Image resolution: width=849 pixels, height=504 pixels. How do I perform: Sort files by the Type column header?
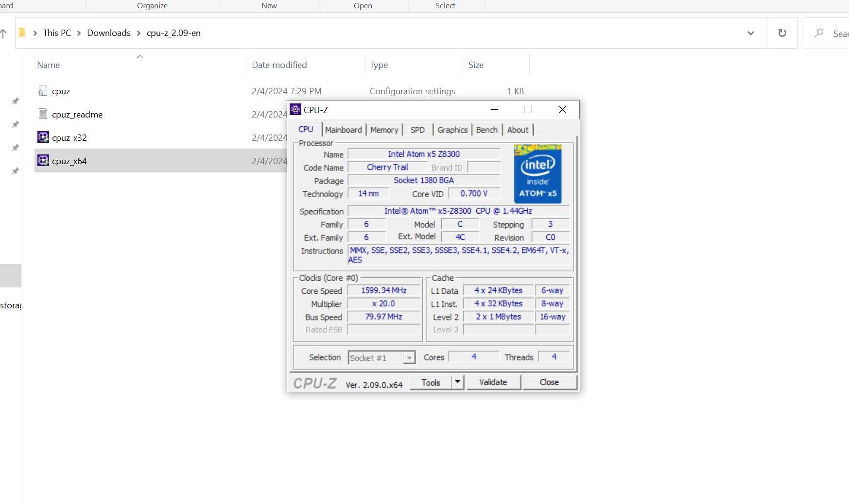379,65
